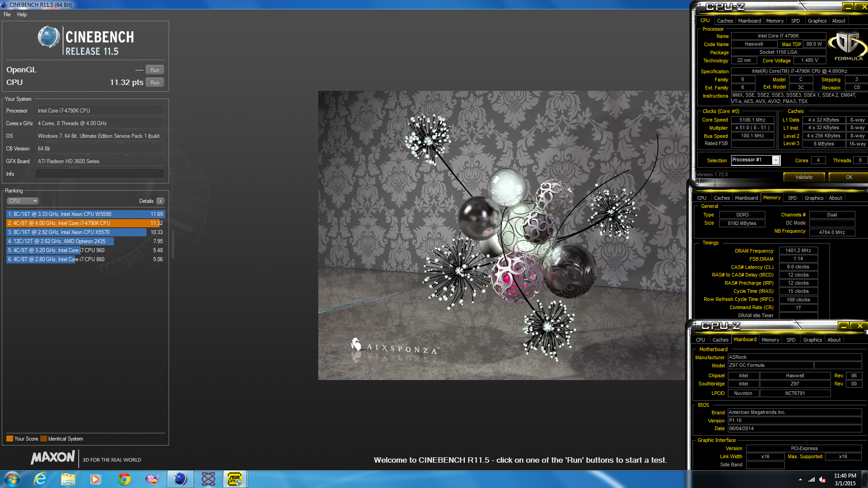Click the ranking panel resize grip
Image resolution: width=868 pixels, height=488 pixels.
[x=173, y=244]
